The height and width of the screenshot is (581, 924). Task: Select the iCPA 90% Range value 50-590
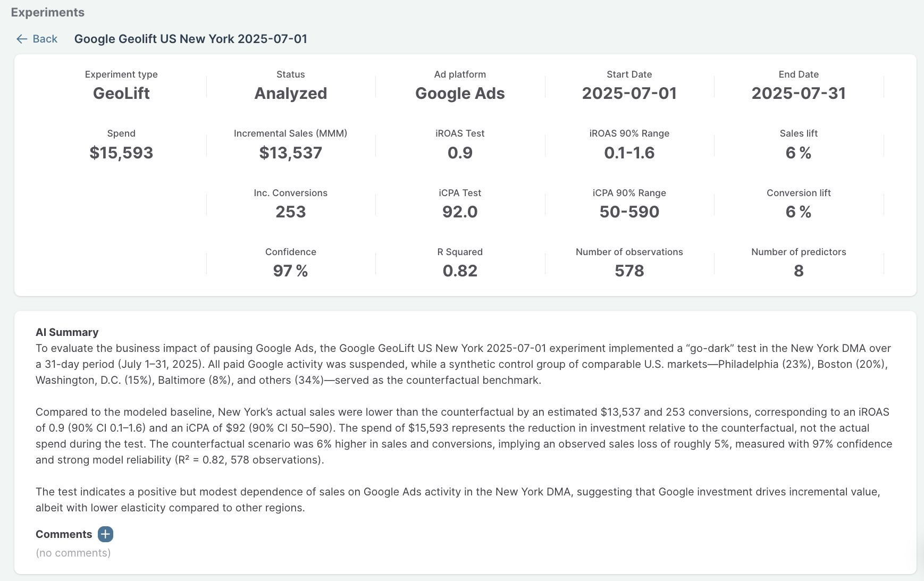tap(629, 212)
